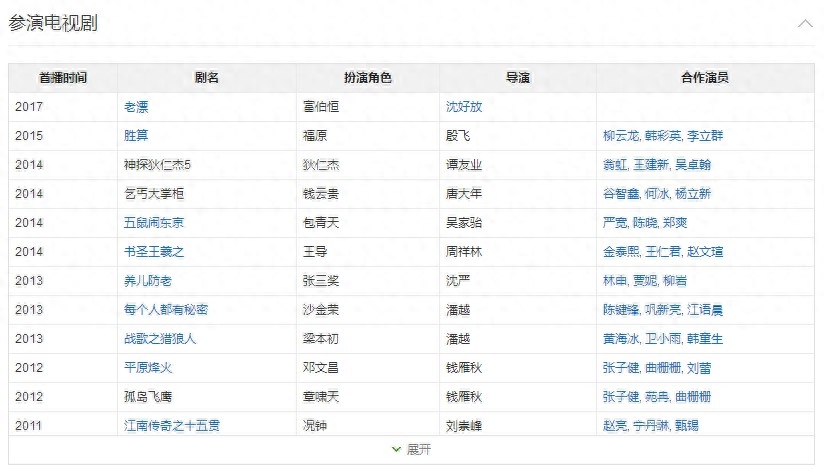The image size is (825, 476).
Task: Open the 胜算 drama link
Action: coord(136,135)
